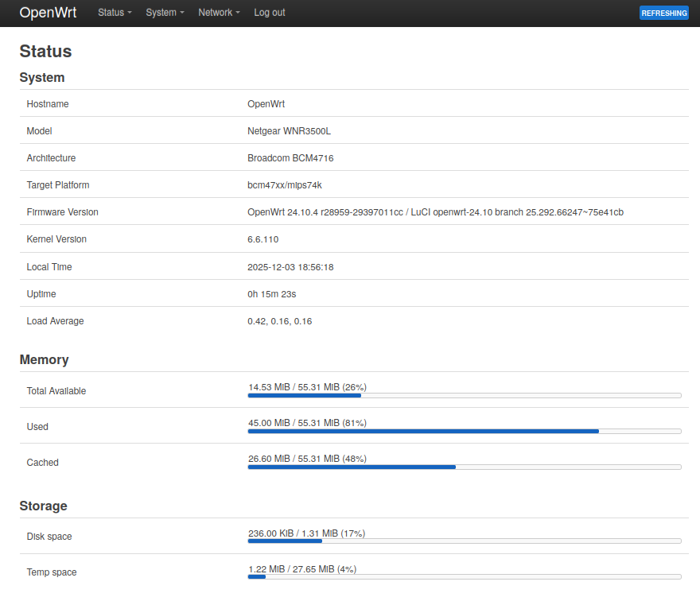Click the Total Available memory progress bar
This screenshot has height=601, width=700.
tap(464, 394)
